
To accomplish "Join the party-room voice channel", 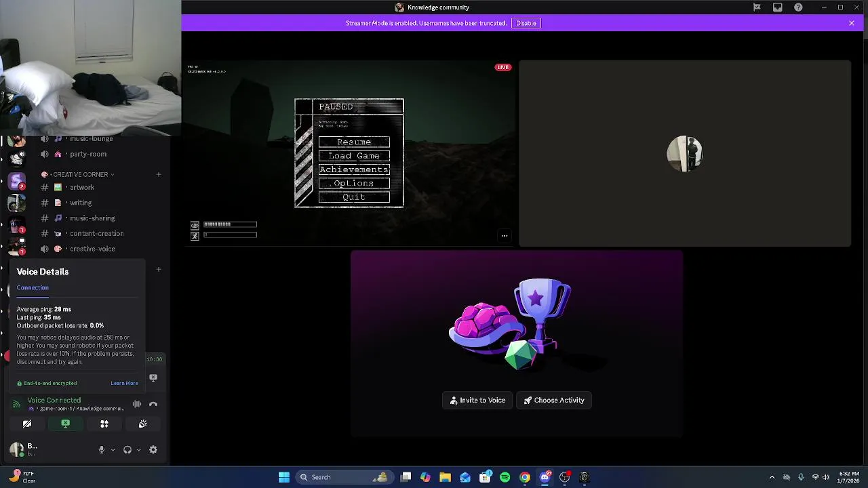I will coord(88,154).
